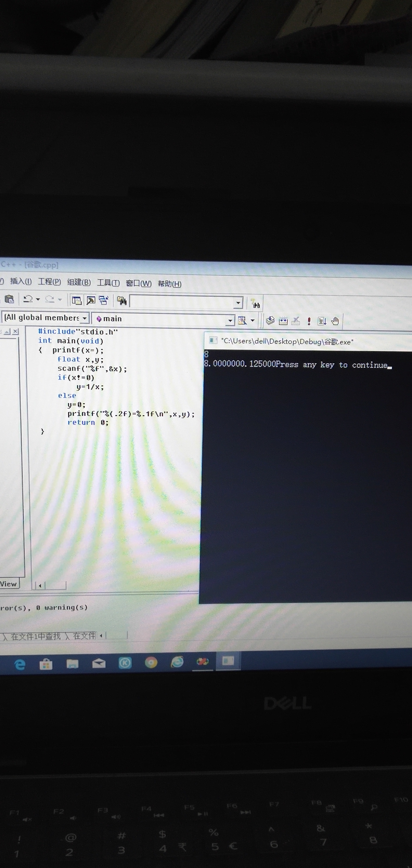412x868 pixels.
Task: Click the console window title bar
Action: tap(308, 342)
